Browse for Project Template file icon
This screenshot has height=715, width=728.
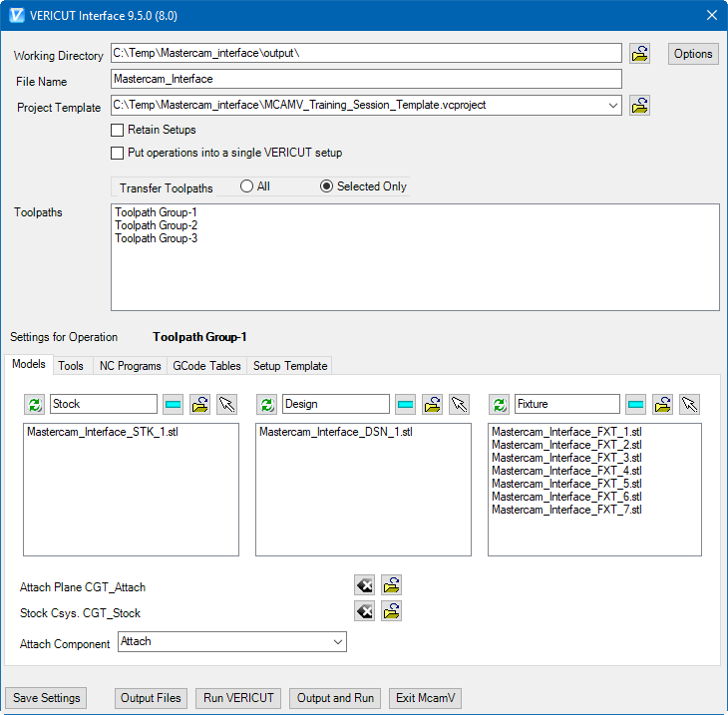pyautogui.click(x=639, y=106)
